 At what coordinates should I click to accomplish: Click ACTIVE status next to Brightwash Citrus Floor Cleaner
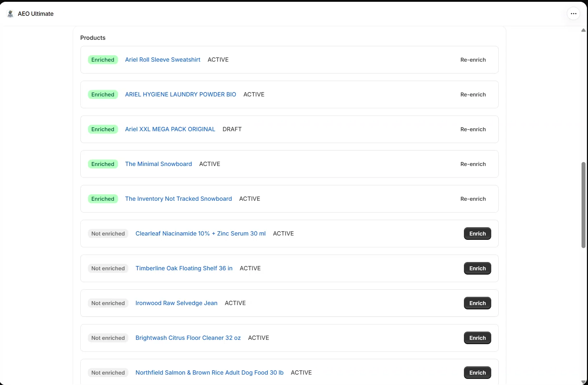click(259, 338)
